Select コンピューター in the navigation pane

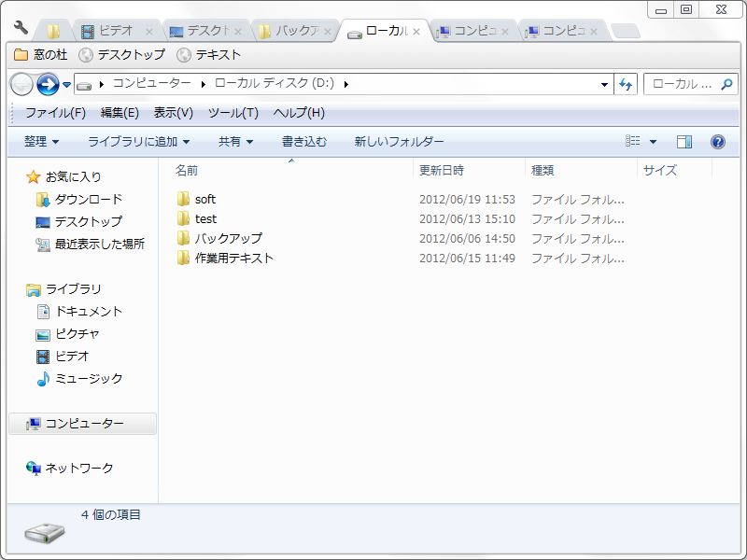(x=82, y=424)
